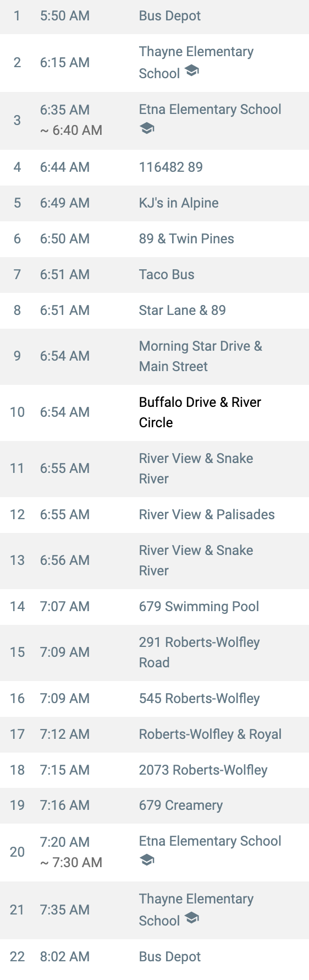309x980 pixels.
Task: Open the 679 Creamery stop
Action: (x=154, y=805)
